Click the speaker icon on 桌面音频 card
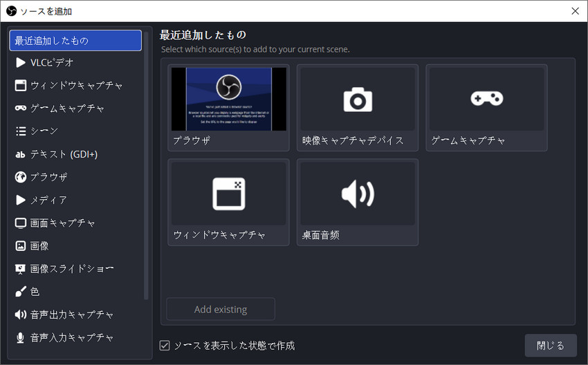 coord(358,194)
